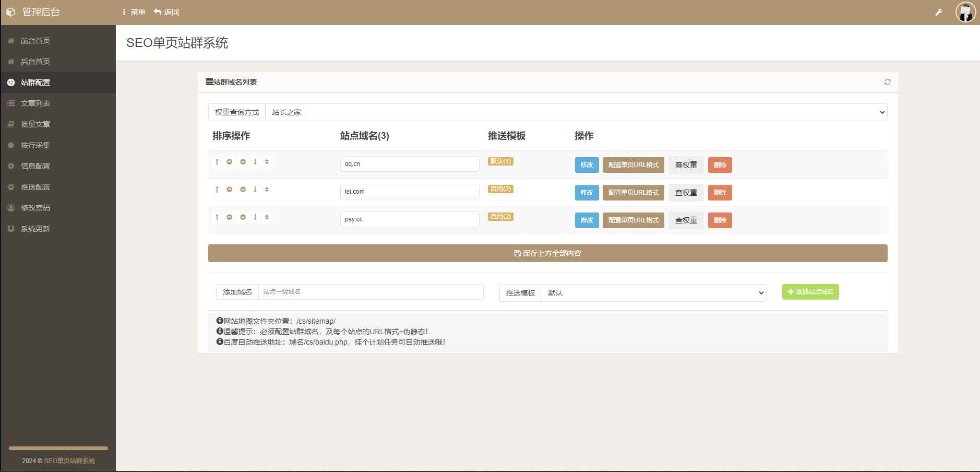This screenshot has height=472, width=980.
Task: Open the 文章列表 sidebar menu item
Action: [x=35, y=103]
